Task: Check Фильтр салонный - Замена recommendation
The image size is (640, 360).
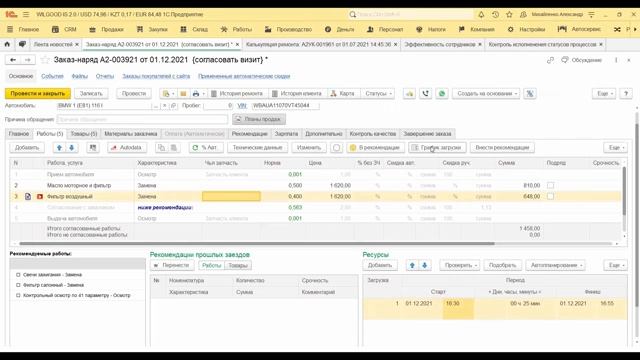Action: tap(18, 285)
